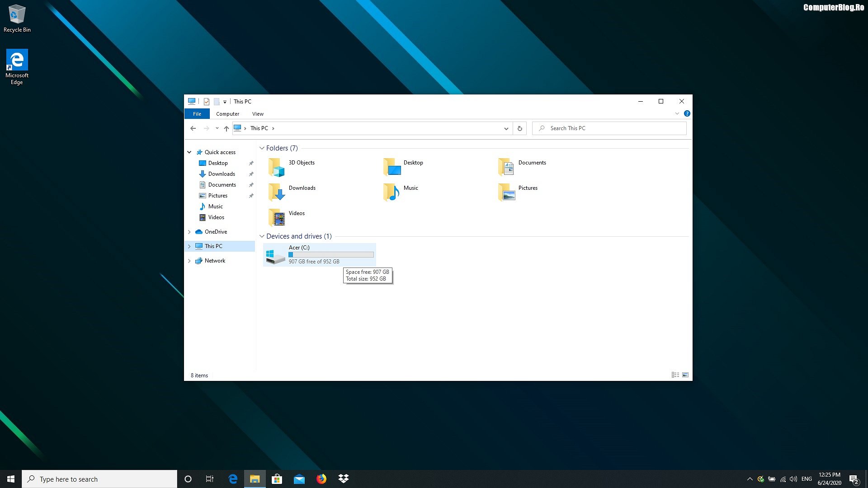Open address bar history dropdown
The width and height of the screenshot is (868, 488).
point(506,128)
